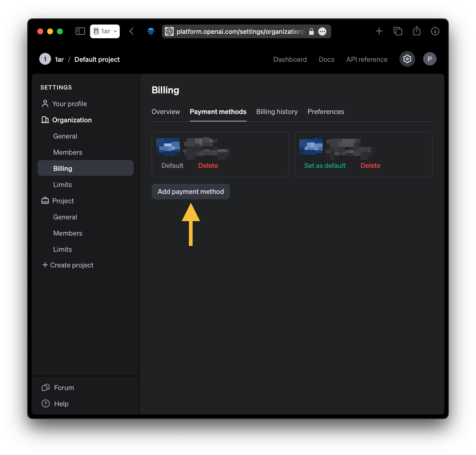
Task: Switch to the Billing history tab
Action: [x=277, y=112]
